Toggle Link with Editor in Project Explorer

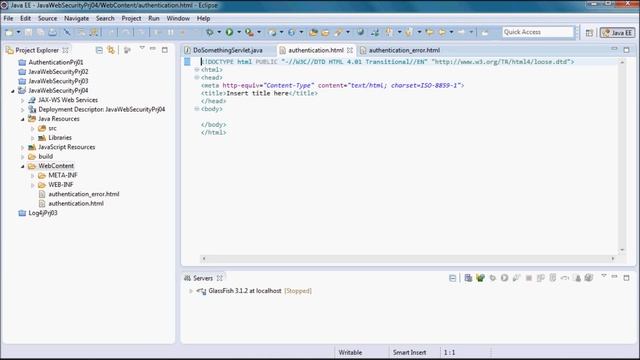pyautogui.click(x=111, y=50)
